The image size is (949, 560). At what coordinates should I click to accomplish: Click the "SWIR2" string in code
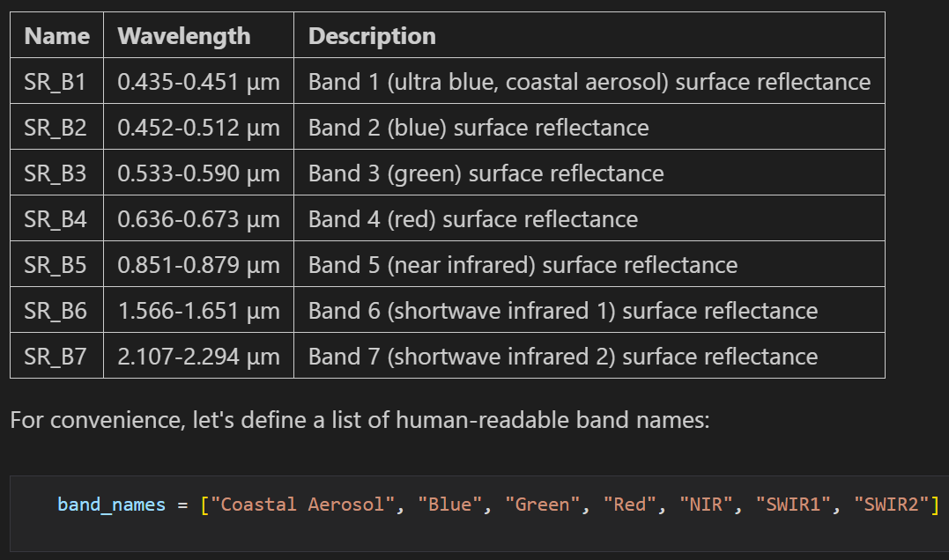[891, 505]
